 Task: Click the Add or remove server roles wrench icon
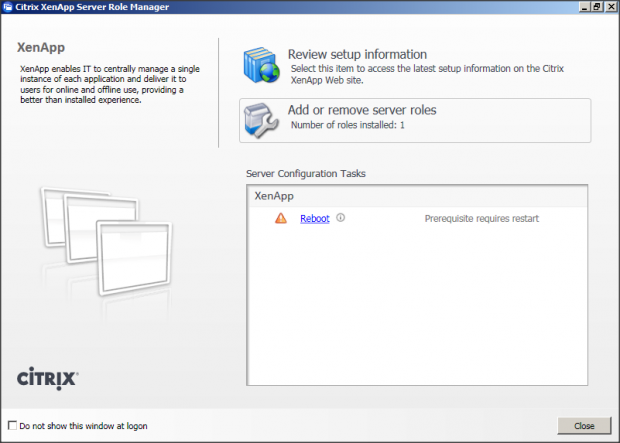click(261, 120)
